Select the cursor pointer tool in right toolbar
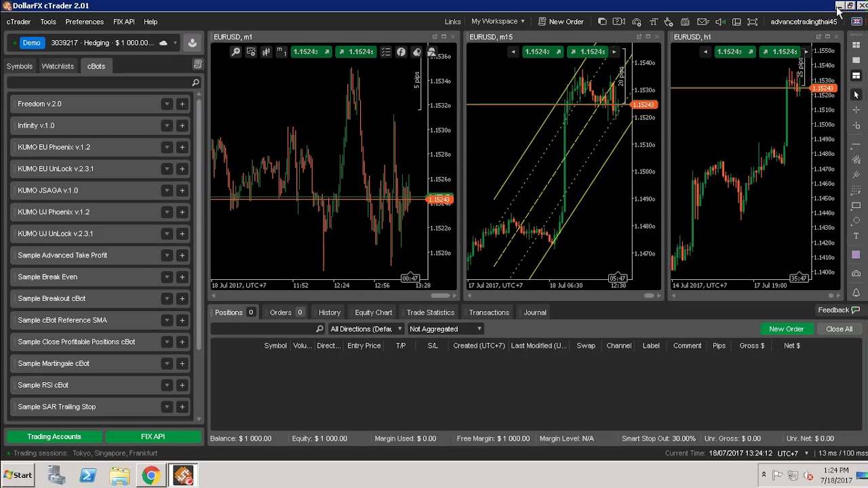The width and height of the screenshot is (868, 488). (856, 95)
